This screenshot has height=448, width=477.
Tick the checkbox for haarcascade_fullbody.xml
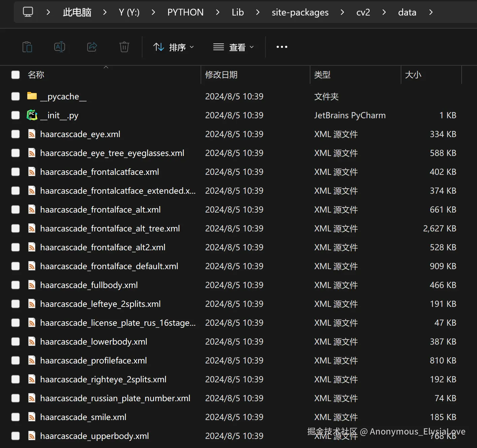[15, 285]
